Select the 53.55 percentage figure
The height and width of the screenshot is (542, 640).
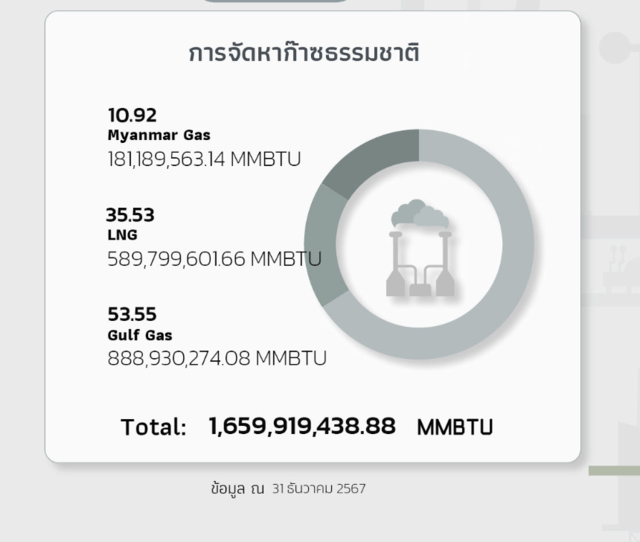(x=132, y=315)
